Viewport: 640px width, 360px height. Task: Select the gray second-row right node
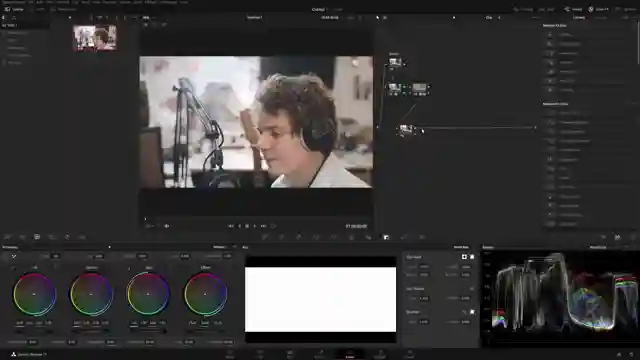tap(419, 88)
